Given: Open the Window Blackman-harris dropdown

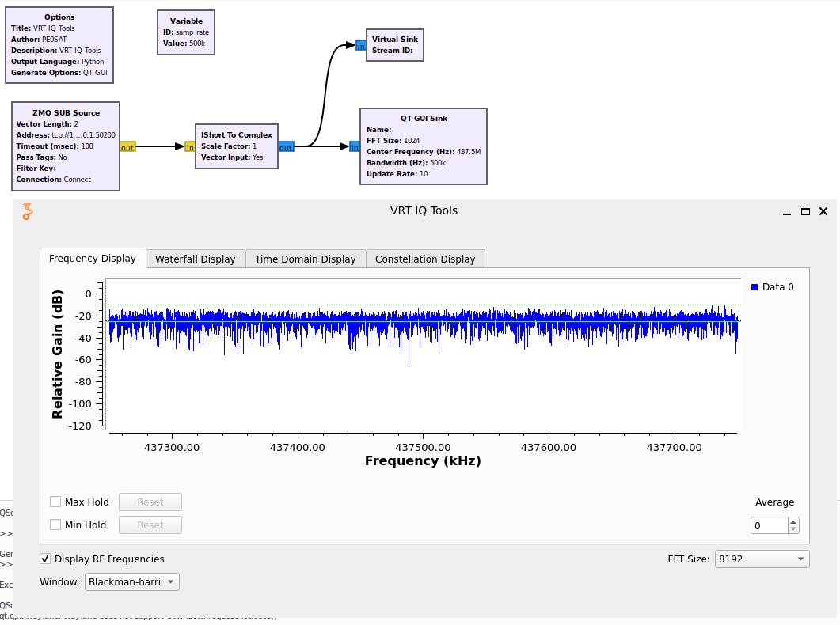Looking at the screenshot, I should [131, 582].
